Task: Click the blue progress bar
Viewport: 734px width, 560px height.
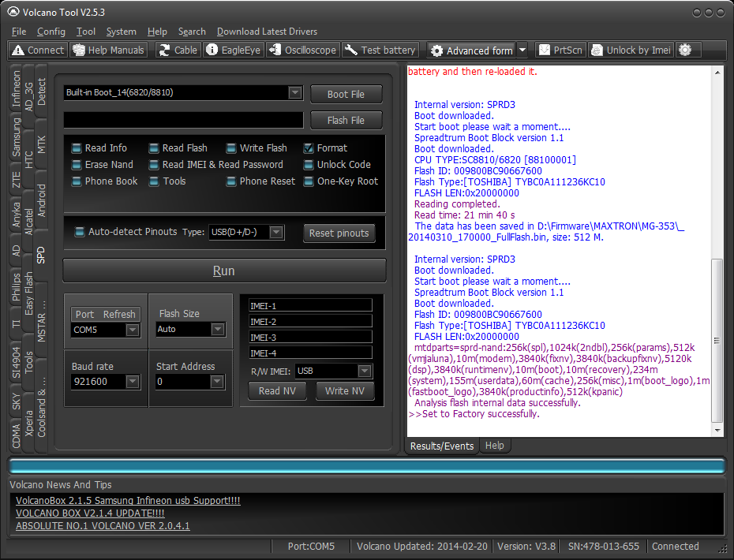Action: coord(367,466)
